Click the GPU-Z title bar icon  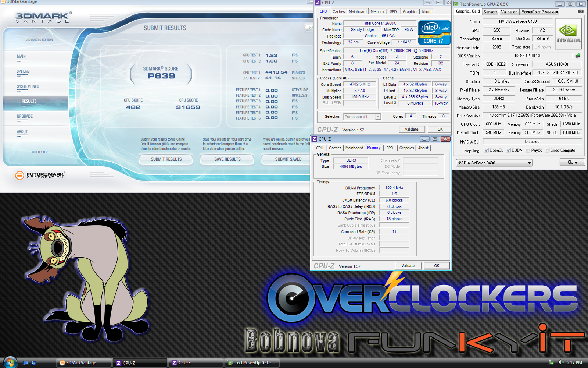[x=456, y=4]
